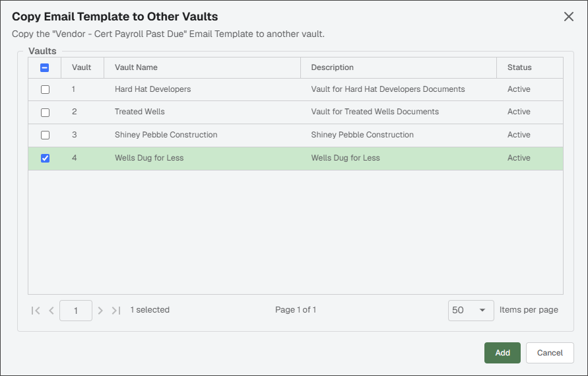Go to the next page arrow

tap(100, 311)
